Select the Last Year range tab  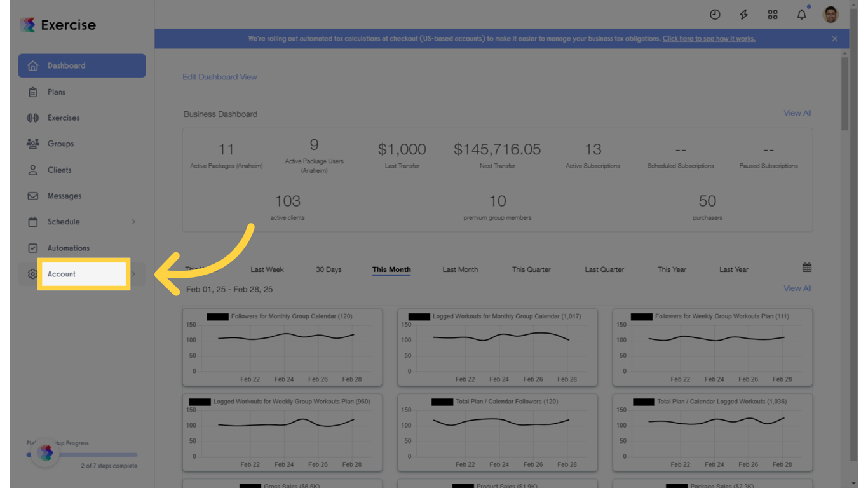[x=734, y=269]
